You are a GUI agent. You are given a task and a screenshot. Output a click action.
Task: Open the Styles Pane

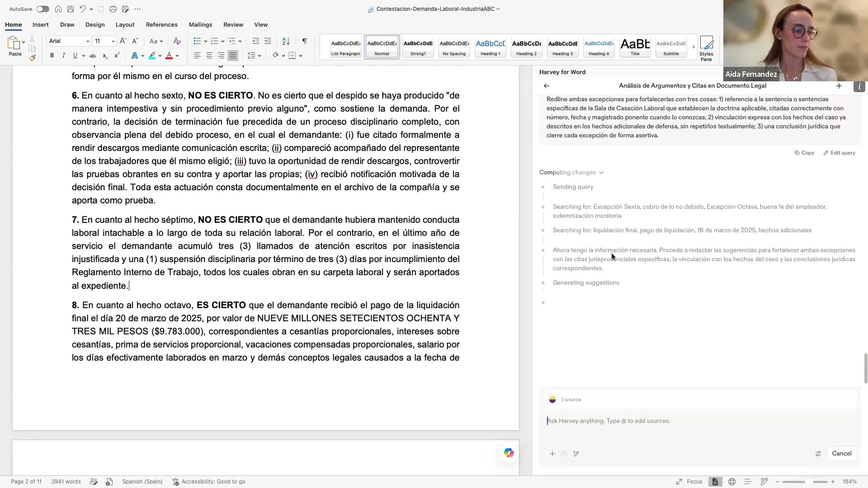point(706,48)
